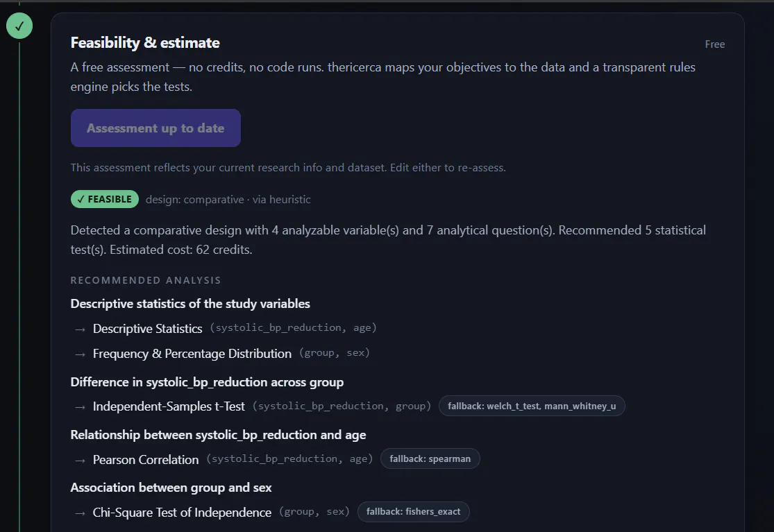774x532 pixels.
Task: Click the fallback: spearman chip
Action: pyautogui.click(x=430, y=458)
